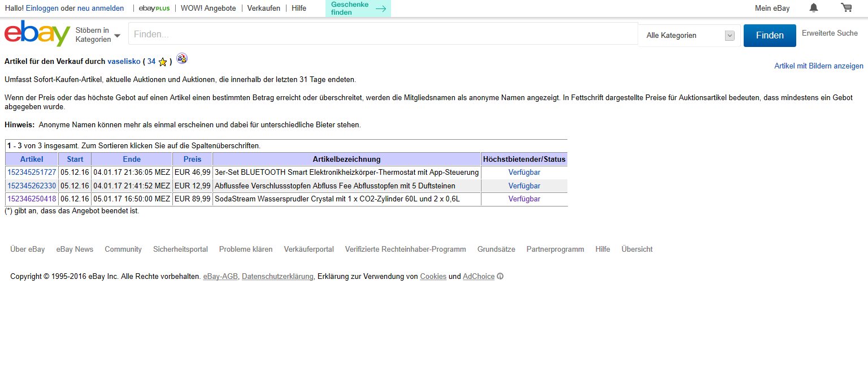Viewport: 868px width, 370px height.
Task: Open Verkaufen in the top bar
Action: [x=264, y=8]
